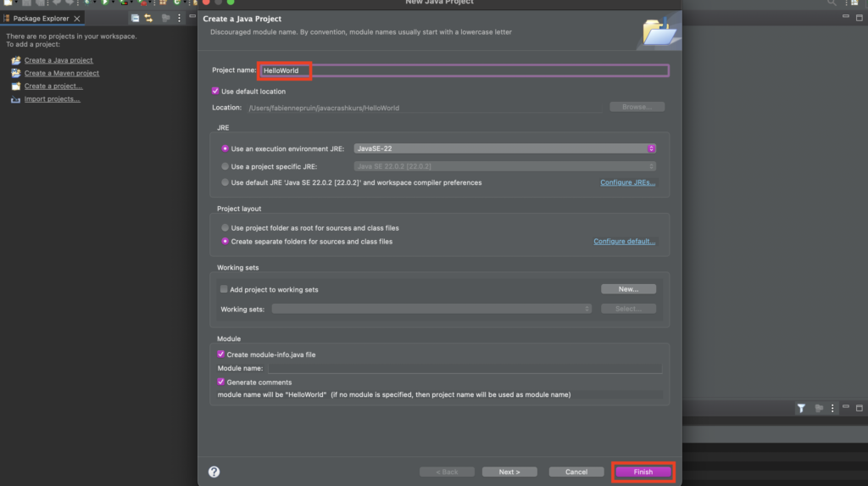868x486 pixels.
Task: Close the Package Explorer tab with X
Action: [78, 18]
